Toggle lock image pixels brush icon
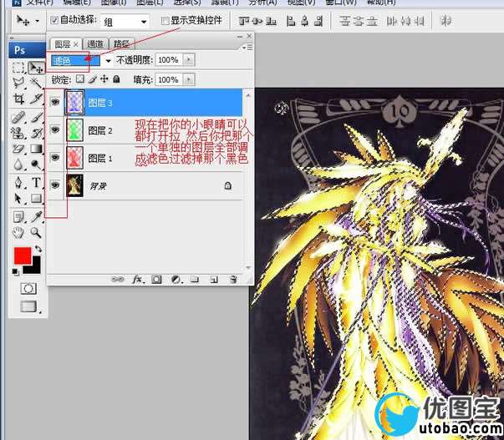Screen dimensions: 504x440 [93, 78]
